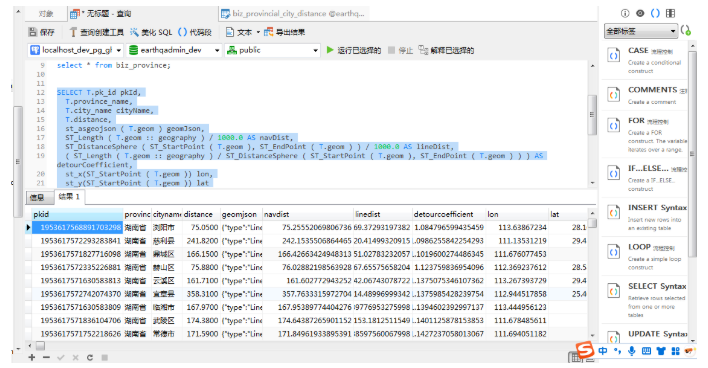Viewport: 708px width, 368px height.
Task: Select the SELECT Syntax snippet icon
Action: pyautogui.click(x=613, y=291)
